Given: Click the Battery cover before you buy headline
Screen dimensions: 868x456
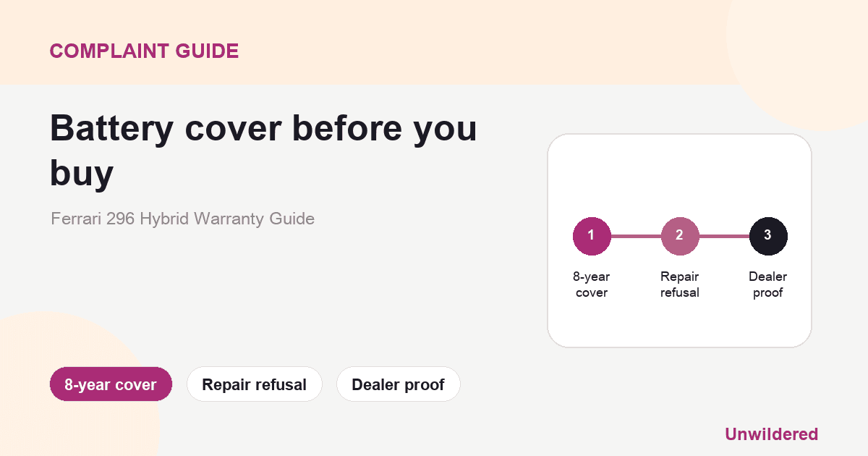Looking at the screenshot, I should point(263,151).
